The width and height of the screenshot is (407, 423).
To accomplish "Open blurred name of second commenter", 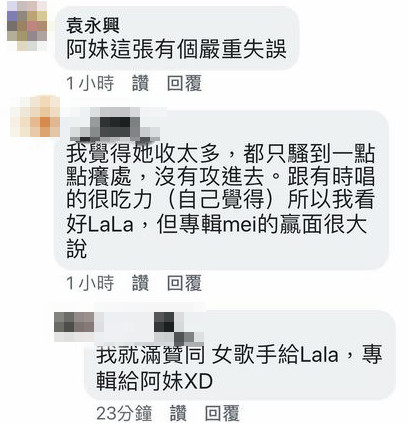I will (115, 125).
